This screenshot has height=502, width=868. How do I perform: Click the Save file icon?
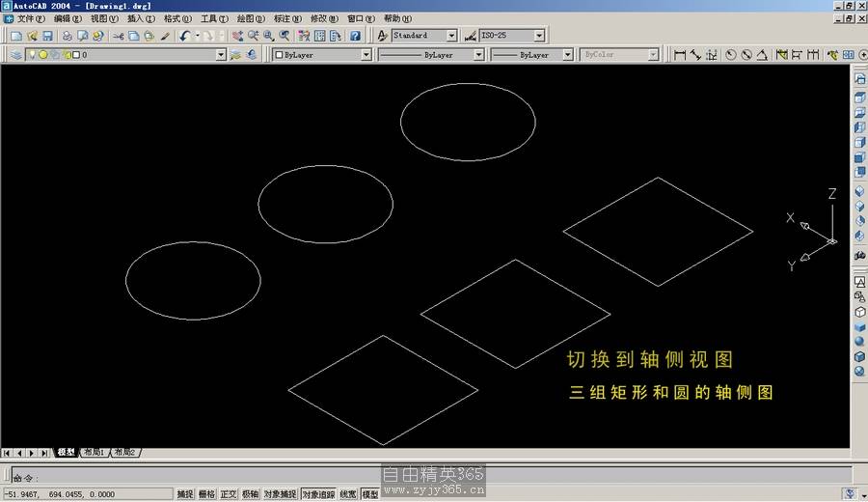[46, 36]
